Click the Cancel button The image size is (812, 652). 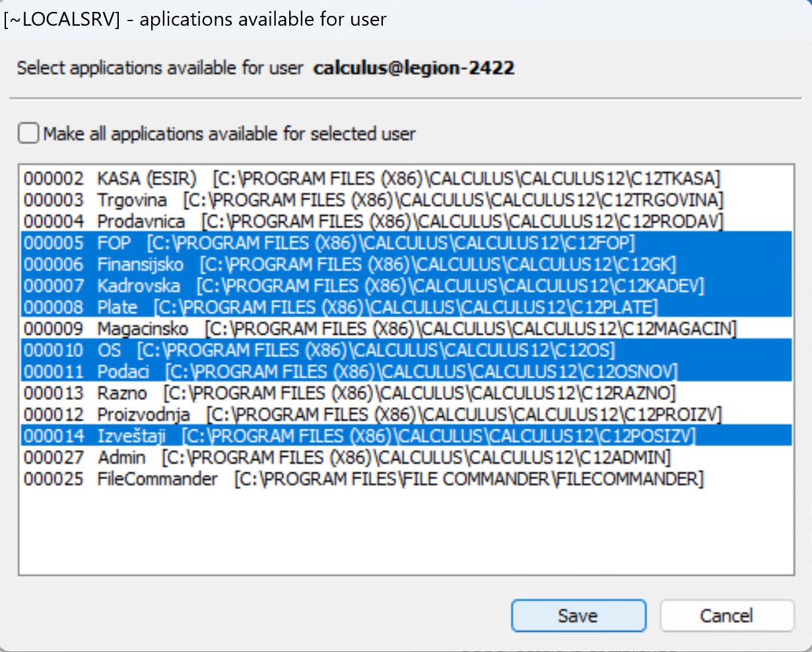point(726,616)
